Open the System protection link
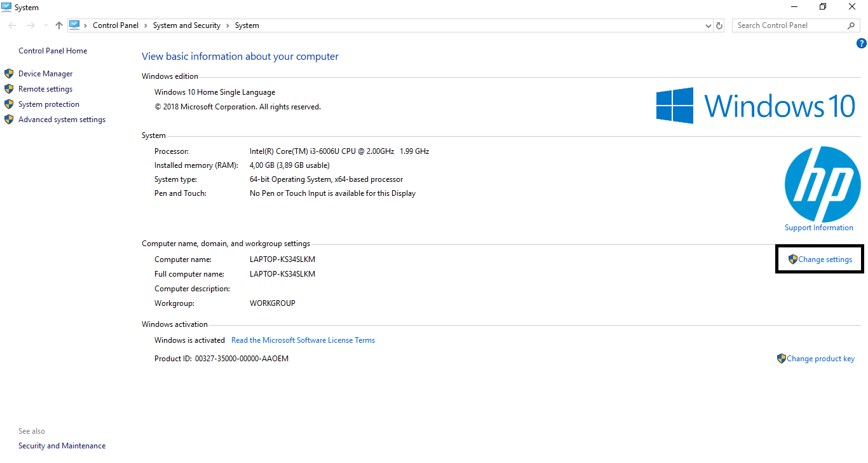 (x=49, y=104)
